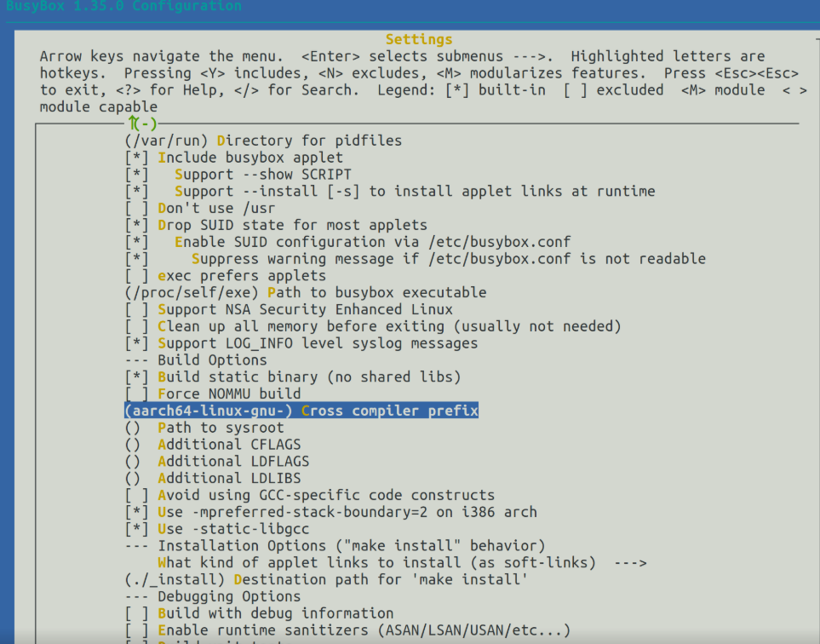Toggle Support LOG_INFO level syslog messages
820x644 pixels.
(x=301, y=343)
